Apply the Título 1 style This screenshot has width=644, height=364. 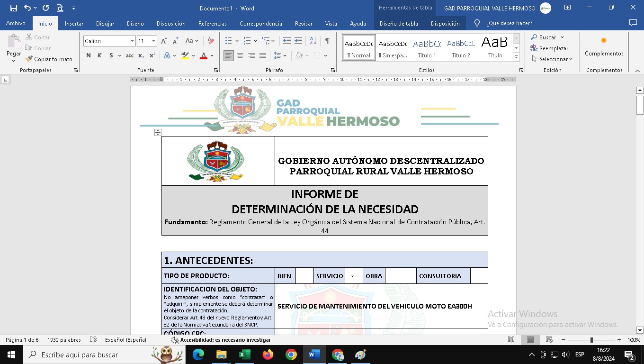[x=427, y=47]
